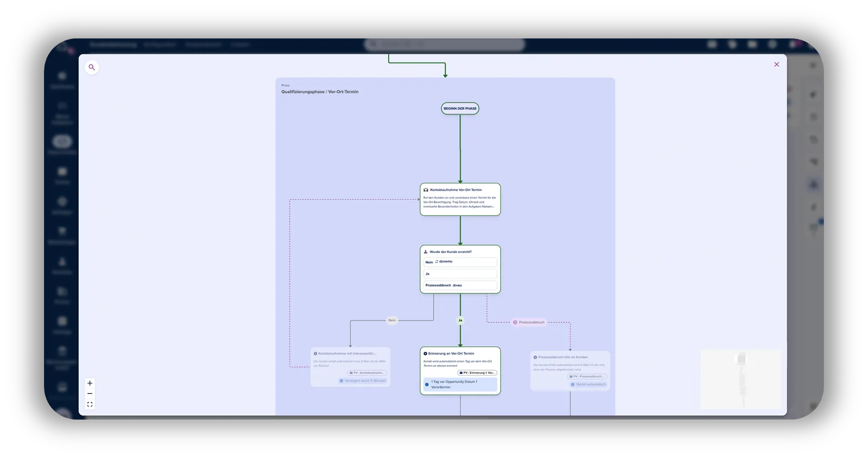Image resolution: width=868 pixels, height=458 pixels.
Task: Open the Erinnerung an Vor-Ort Termin title
Action: click(x=451, y=354)
